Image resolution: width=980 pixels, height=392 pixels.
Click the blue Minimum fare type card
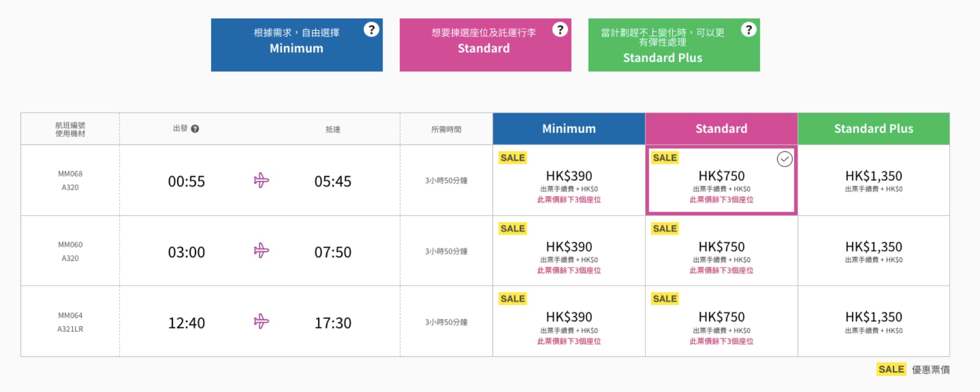[x=297, y=45]
